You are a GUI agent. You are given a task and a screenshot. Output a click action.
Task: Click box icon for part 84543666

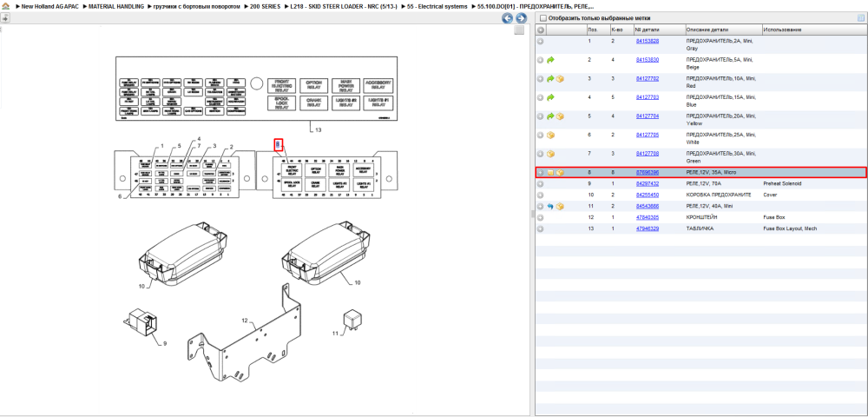pyautogui.click(x=560, y=207)
